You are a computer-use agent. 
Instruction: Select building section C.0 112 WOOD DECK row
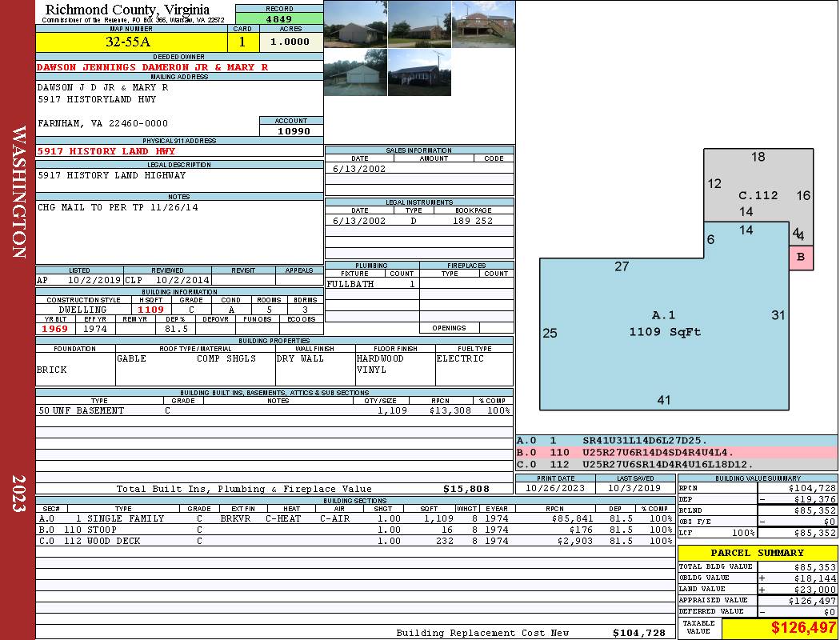pos(356,541)
